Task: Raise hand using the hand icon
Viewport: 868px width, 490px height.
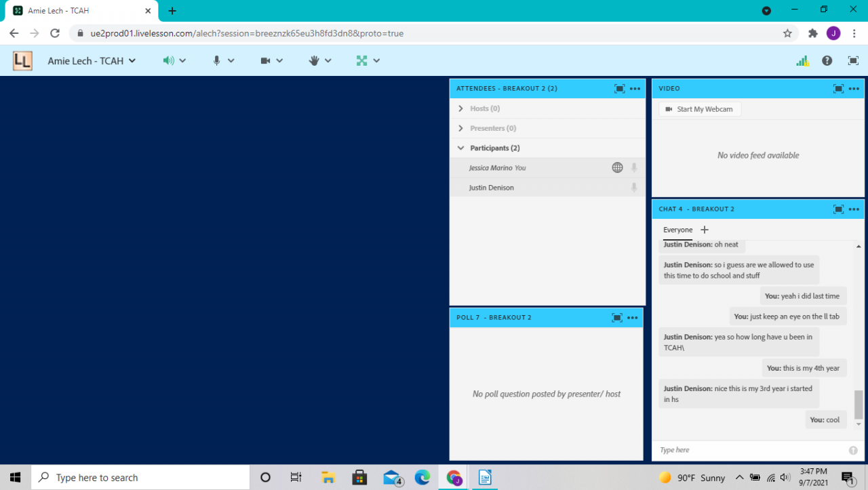Action: [314, 60]
